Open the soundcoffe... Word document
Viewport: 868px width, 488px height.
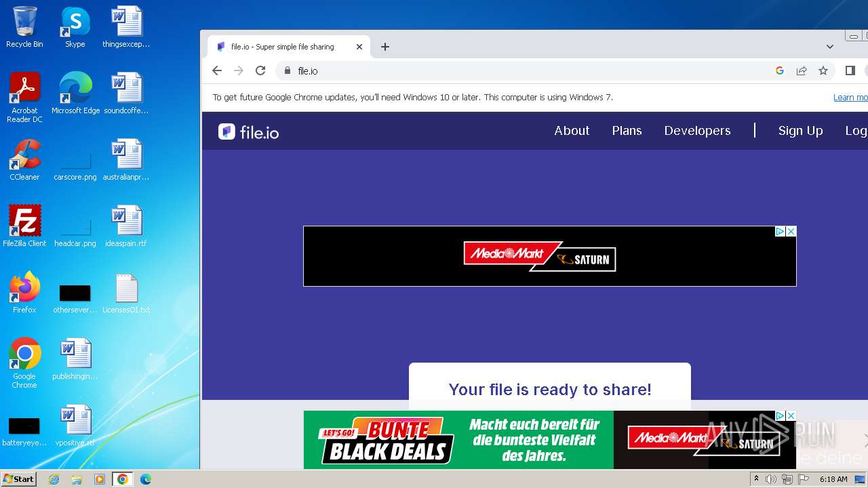point(126,94)
